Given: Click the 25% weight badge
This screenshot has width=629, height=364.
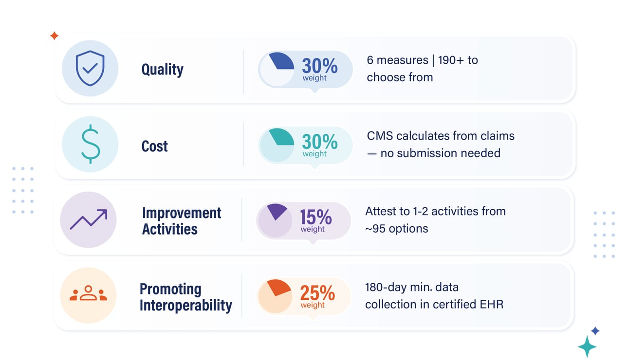Looking at the screenshot, I should (x=303, y=296).
